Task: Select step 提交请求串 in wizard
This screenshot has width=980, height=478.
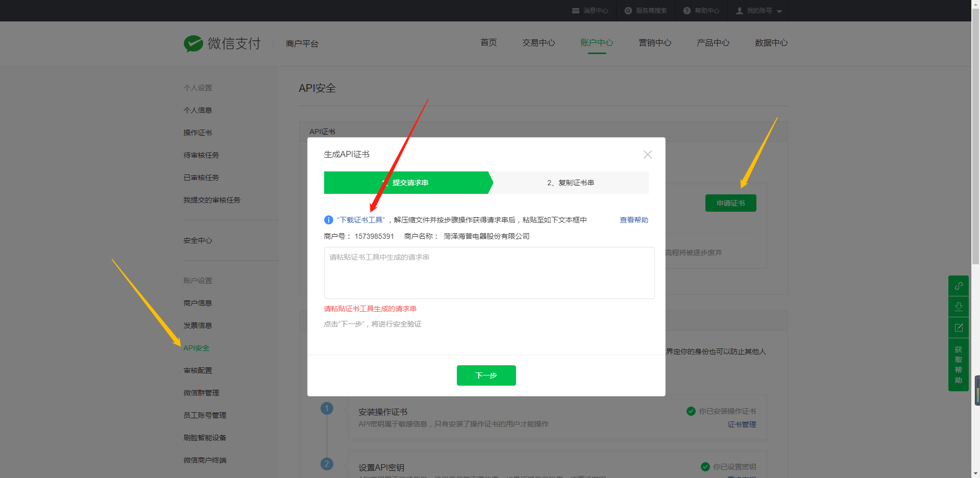Action: [x=408, y=183]
